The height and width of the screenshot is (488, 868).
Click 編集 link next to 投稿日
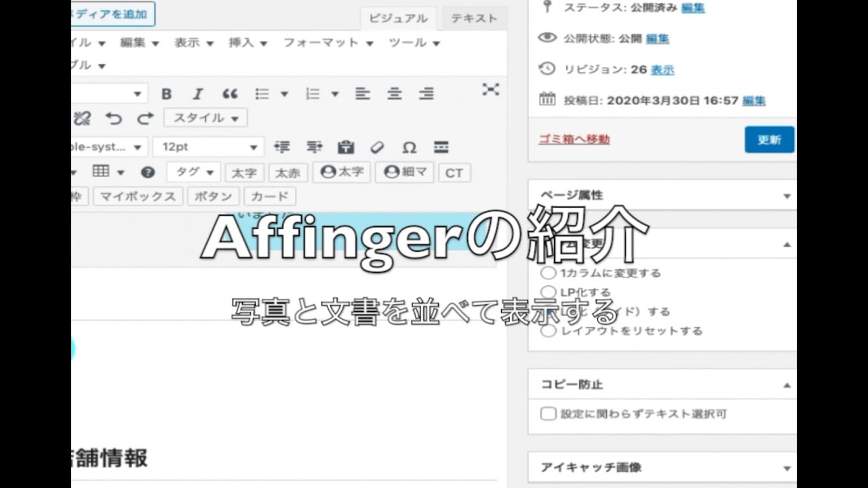pyautogui.click(x=754, y=101)
